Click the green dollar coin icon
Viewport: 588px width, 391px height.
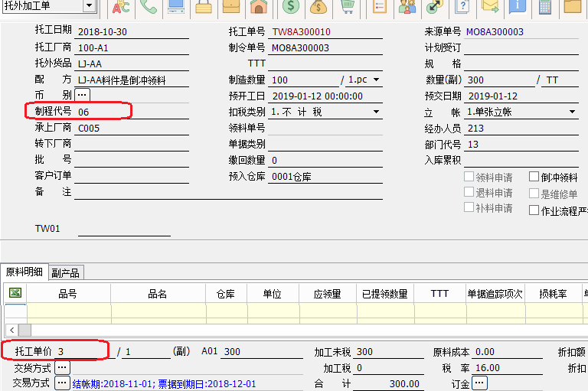[290, 8]
